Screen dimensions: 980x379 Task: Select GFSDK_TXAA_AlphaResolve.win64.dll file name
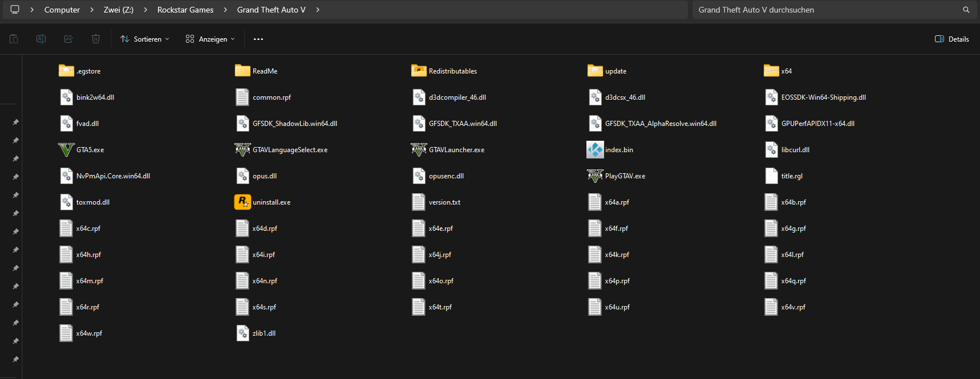(x=661, y=124)
